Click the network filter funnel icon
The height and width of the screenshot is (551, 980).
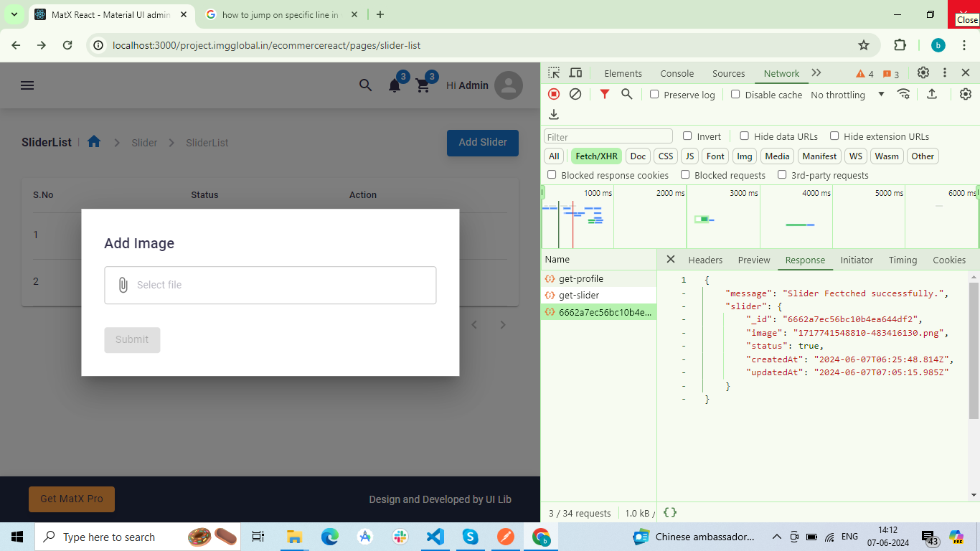605,94
